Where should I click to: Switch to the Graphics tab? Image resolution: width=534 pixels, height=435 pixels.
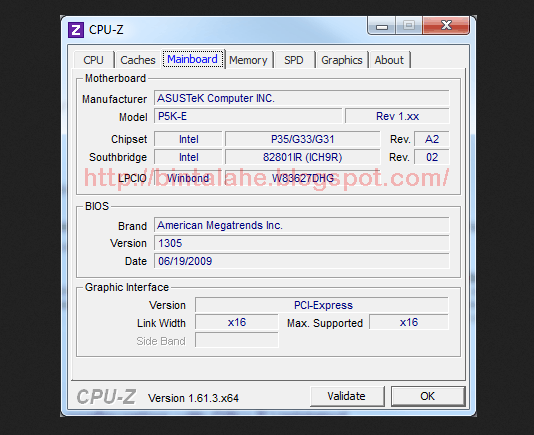(342, 60)
